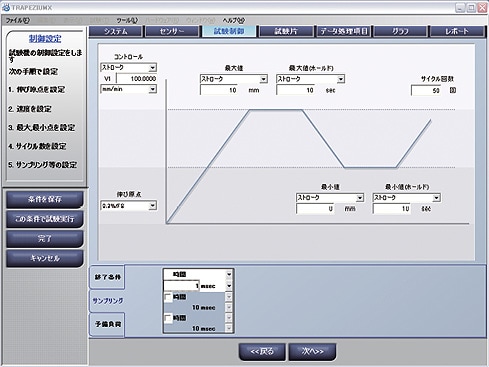489x367 pixels.
Task: Open the グラフ tab
Action: click(x=400, y=32)
